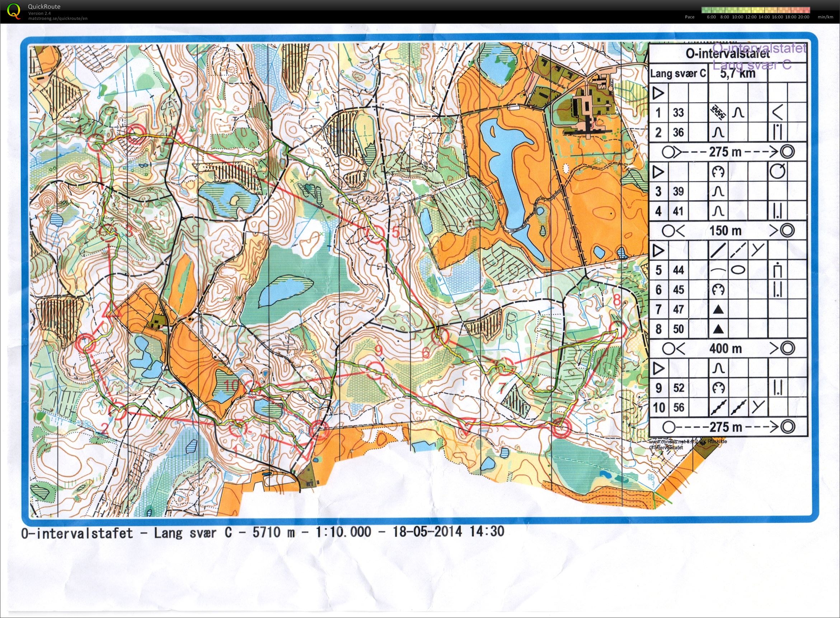The height and width of the screenshot is (618, 840).
Task: Click the depression symbol in control 6 row
Action: [x=718, y=289]
